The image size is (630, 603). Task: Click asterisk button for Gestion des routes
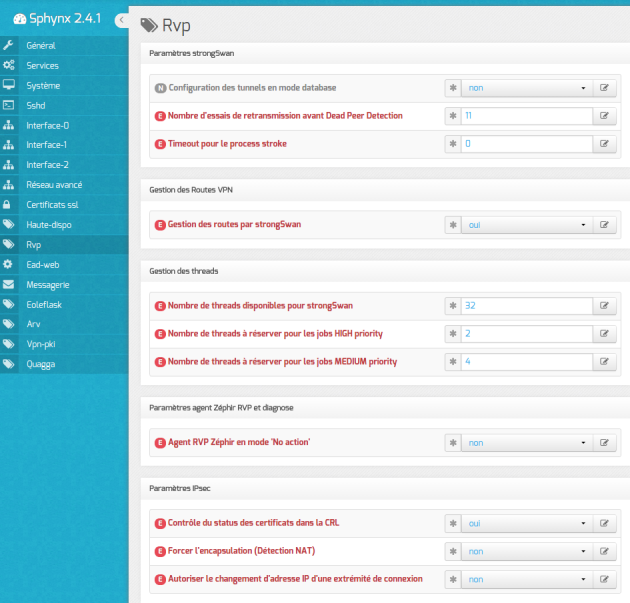coord(453,225)
